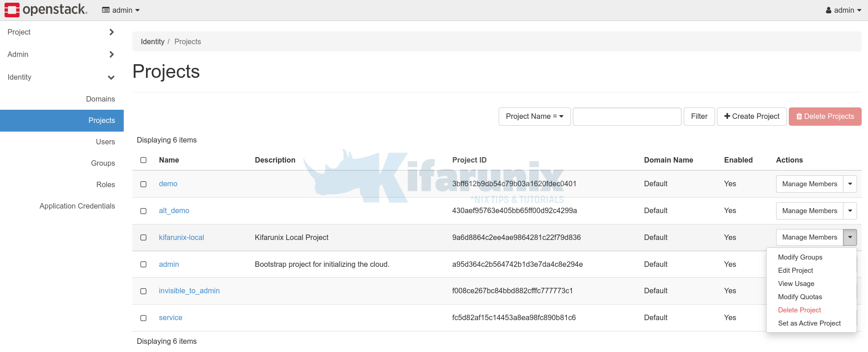Open Groups in the sidebar
This screenshot has width=868, height=352.
tap(103, 163)
